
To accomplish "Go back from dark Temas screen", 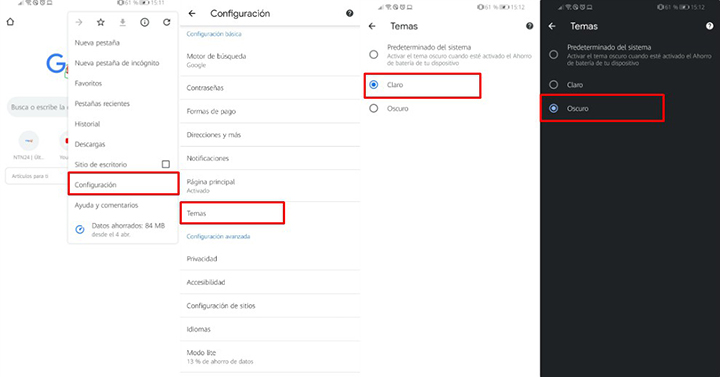I will (x=552, y=26).
